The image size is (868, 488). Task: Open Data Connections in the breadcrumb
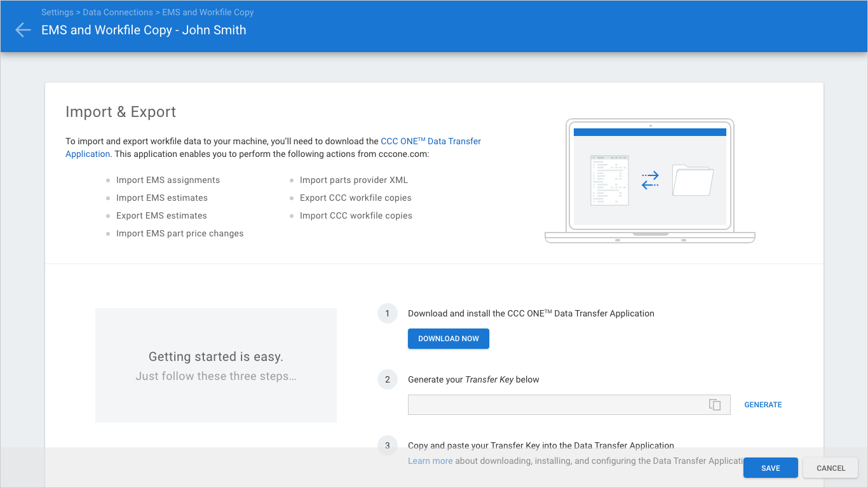[118, 12]
